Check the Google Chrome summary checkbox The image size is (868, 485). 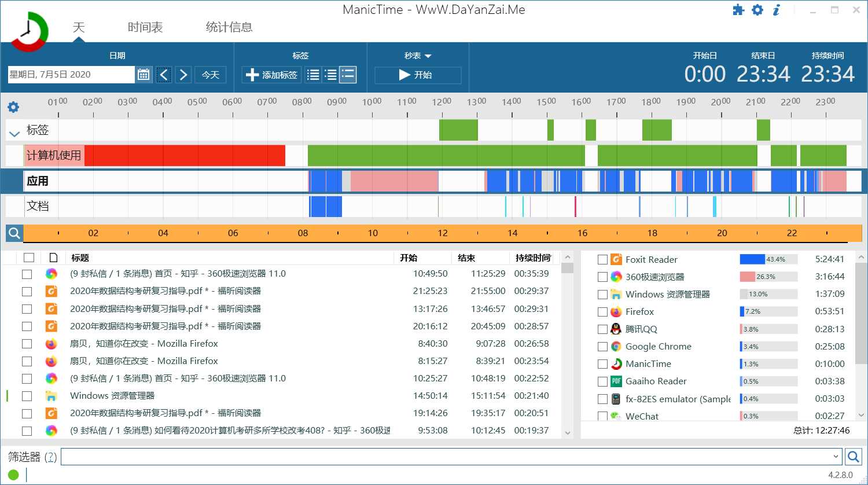coord(602,346)
